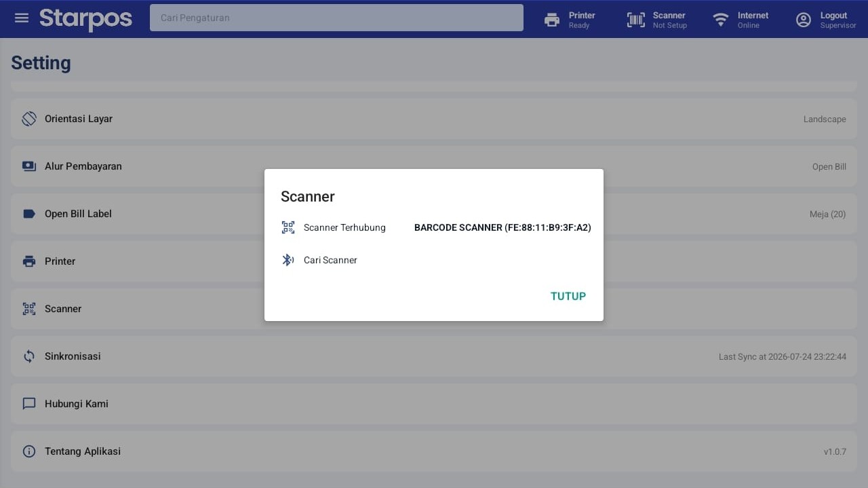Click the Last Sync timestamp text
This screenshot has width=868, height=488.
point(783,356)
